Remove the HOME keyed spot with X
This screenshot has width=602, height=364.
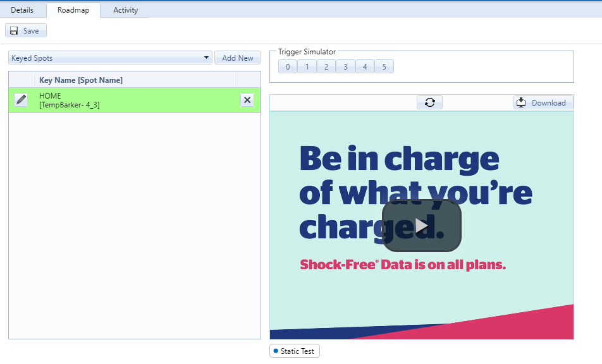coord(247,100)
